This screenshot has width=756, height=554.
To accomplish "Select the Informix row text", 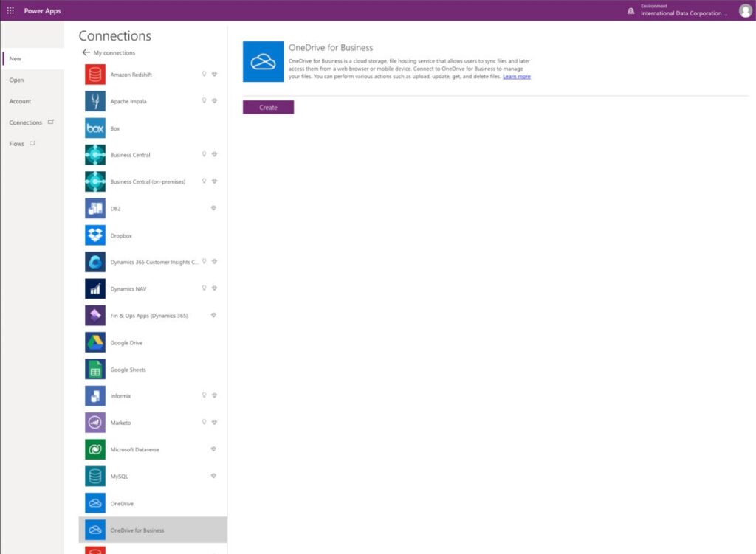I will click(x=120, y=396).
